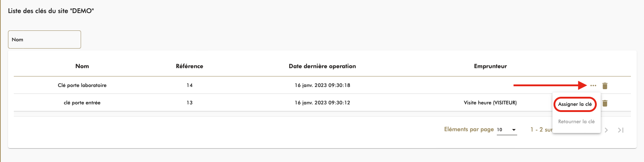Choose Assigner la clé from the menu
This screenshot has height=162, width=644.
point(575,104)
